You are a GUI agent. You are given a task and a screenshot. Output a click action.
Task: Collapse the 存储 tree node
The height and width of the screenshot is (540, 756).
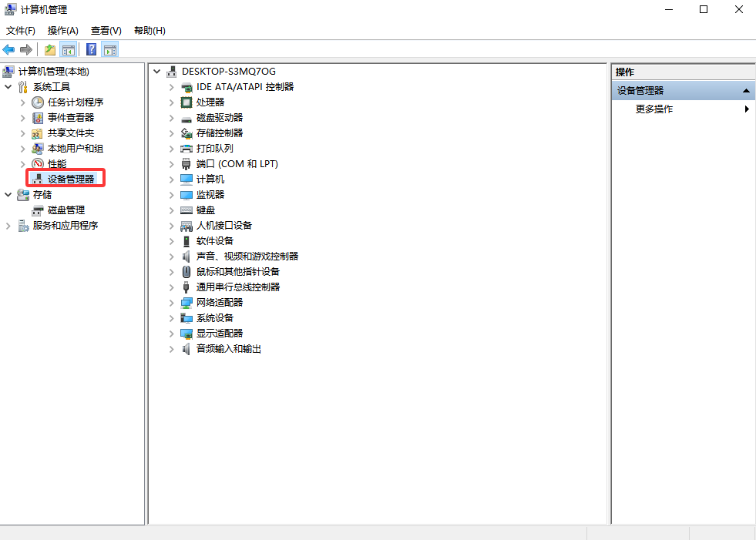8,195
